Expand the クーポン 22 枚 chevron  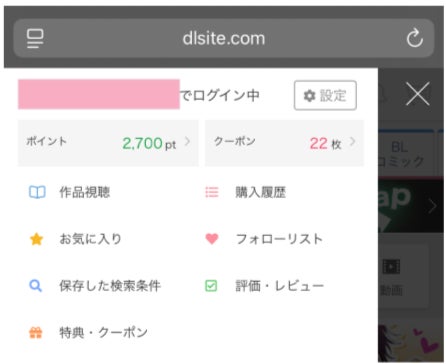353,142
